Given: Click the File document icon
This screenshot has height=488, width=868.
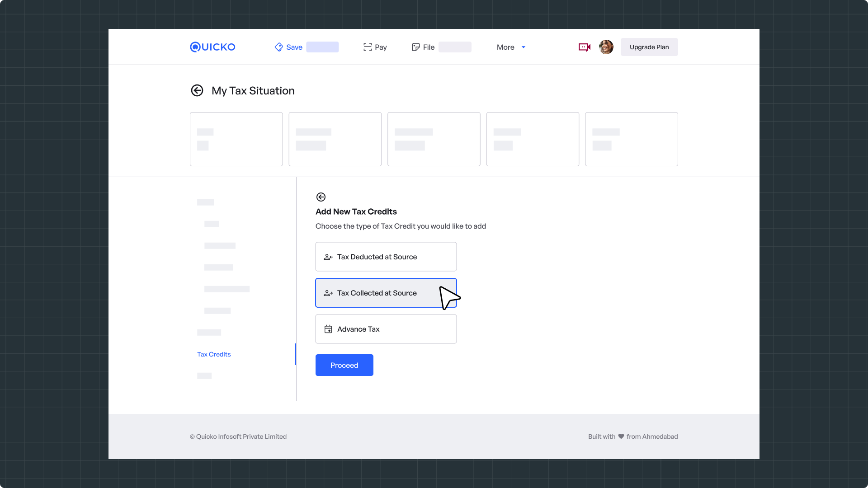Looking at the screenshot, I should pos(415,47).
